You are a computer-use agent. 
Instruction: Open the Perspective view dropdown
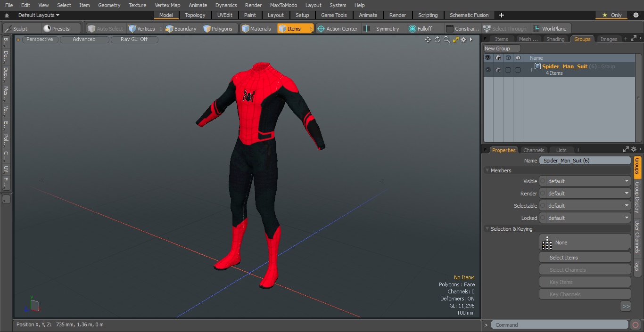coord(40,40)
